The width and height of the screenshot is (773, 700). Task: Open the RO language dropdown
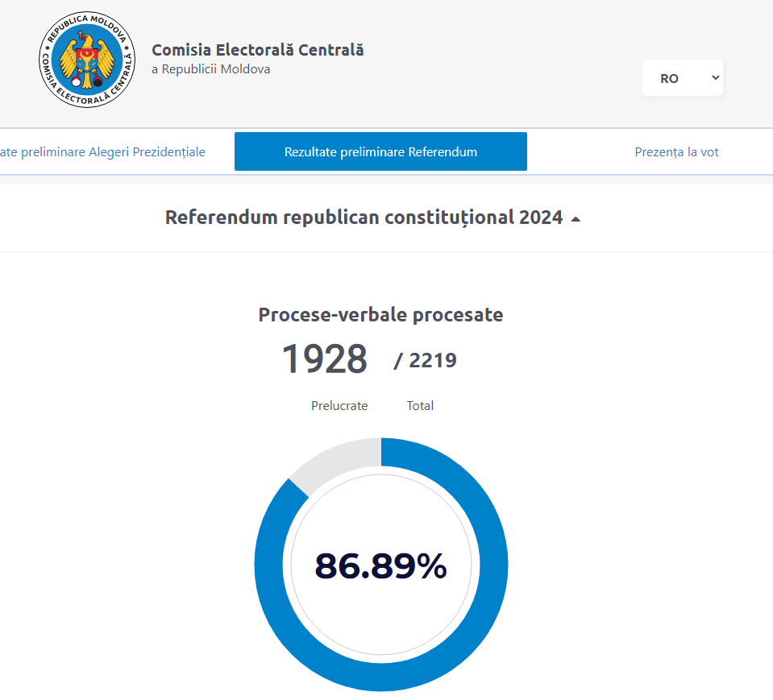coord(682,78)
